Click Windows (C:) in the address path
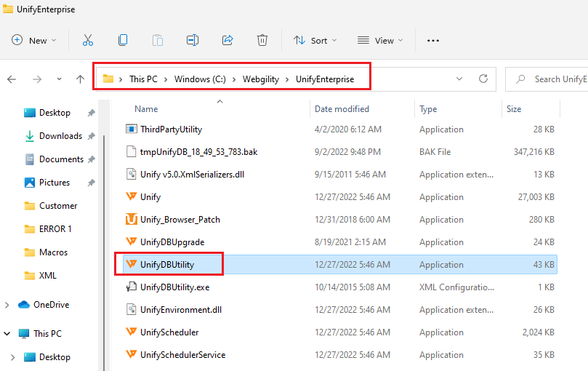588x371 pixels. (x=200, y=79)
